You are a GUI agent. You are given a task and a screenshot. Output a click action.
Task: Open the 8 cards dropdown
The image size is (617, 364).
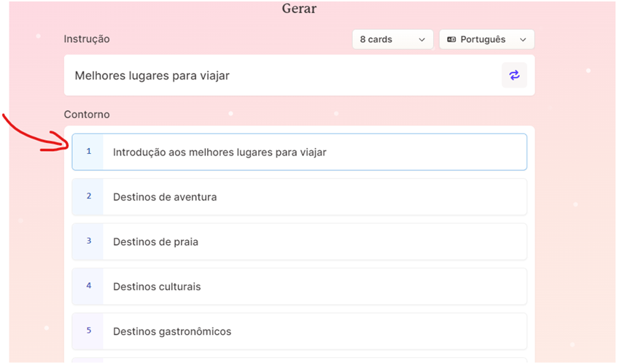[x=392, y=39]
